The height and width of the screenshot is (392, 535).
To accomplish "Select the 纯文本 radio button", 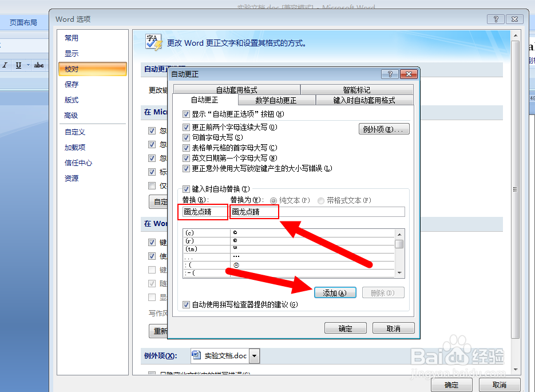I will click(x=273, y=201).
